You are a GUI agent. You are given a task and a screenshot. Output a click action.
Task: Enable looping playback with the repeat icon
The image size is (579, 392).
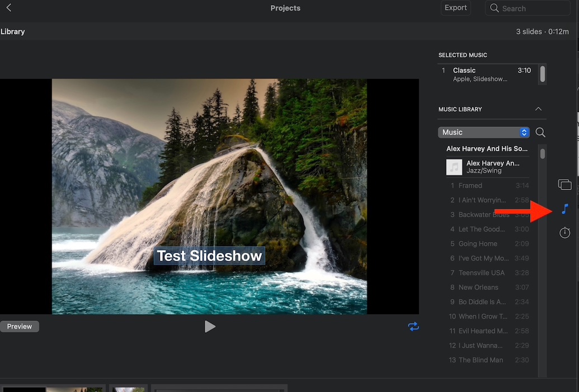pyautogui.click(x=413, y=326)
